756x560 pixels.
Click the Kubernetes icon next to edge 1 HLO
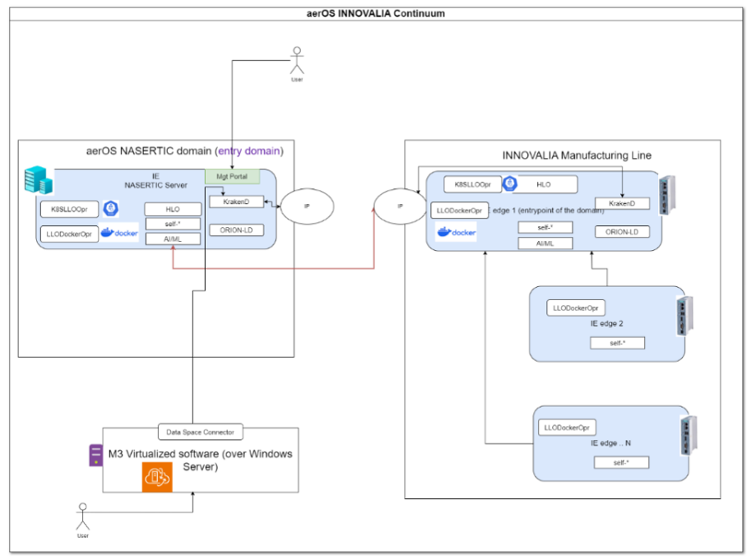point(509,184)
